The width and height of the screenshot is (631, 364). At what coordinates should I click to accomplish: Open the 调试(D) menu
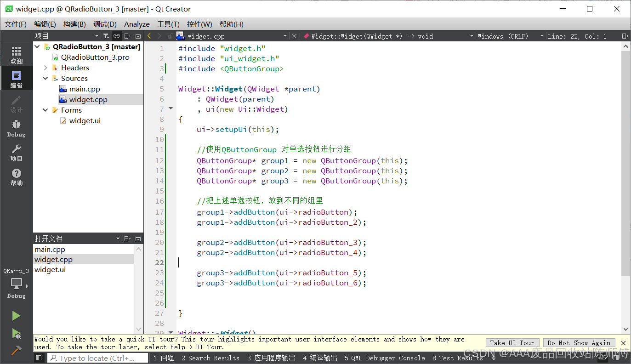tap(105, 24)
